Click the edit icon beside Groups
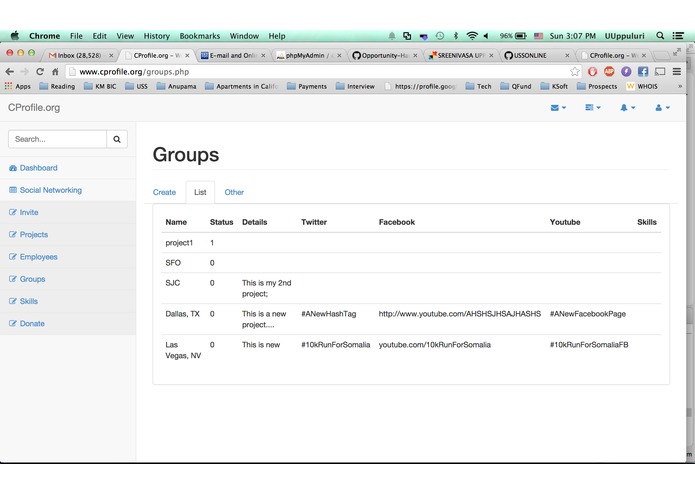 point(13,279)
